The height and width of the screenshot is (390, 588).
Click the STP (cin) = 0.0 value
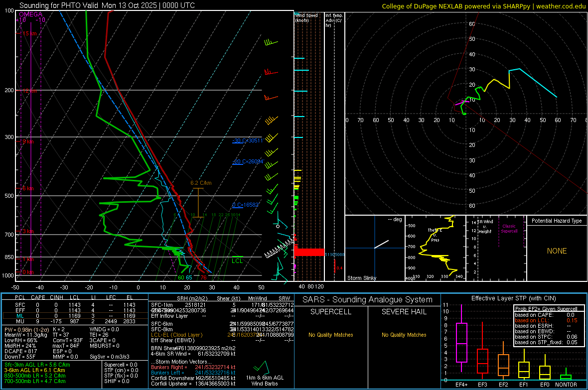[121, 370]
